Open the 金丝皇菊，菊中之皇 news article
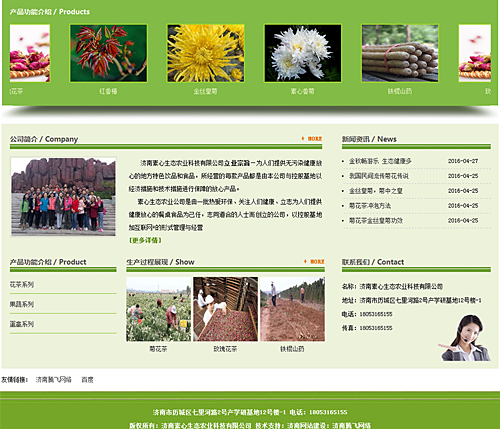The height and width of the screenshot is (429, 500). click(x=376, y=191)
